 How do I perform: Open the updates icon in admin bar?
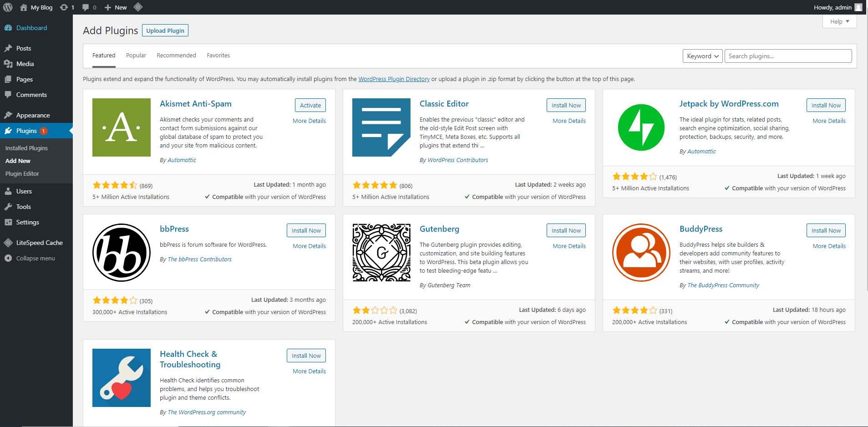tap(64, 7)
